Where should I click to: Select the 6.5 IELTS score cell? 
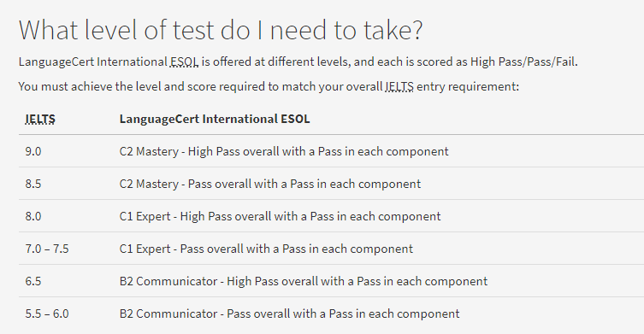click(33, 281)
